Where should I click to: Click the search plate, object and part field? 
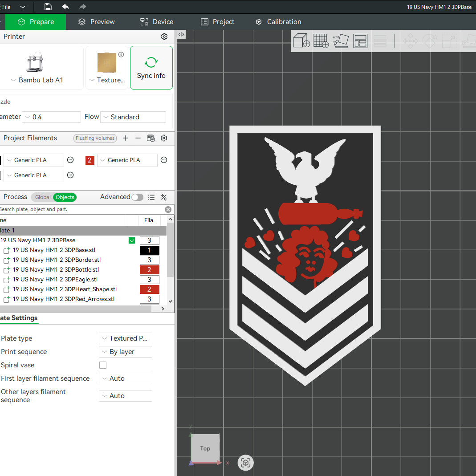[82, 209]
